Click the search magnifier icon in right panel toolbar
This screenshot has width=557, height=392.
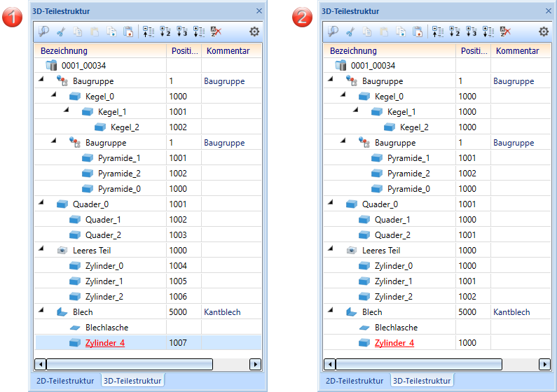click(333, 31)
